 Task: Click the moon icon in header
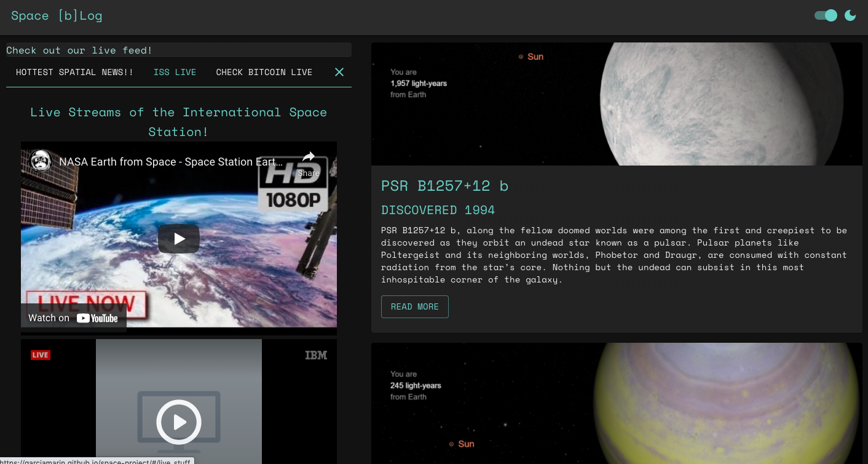pyautogui.click(x=850, y=15)
